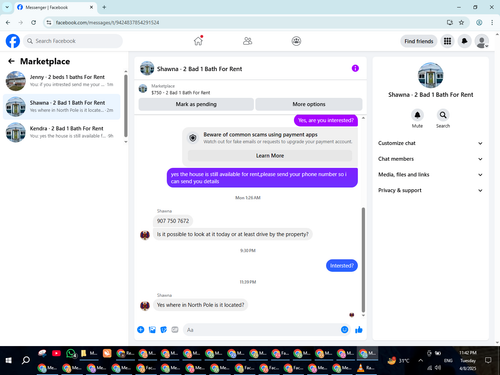Click the chat messages scrollbar
500x375 pixels.
(x=363, y=260)
